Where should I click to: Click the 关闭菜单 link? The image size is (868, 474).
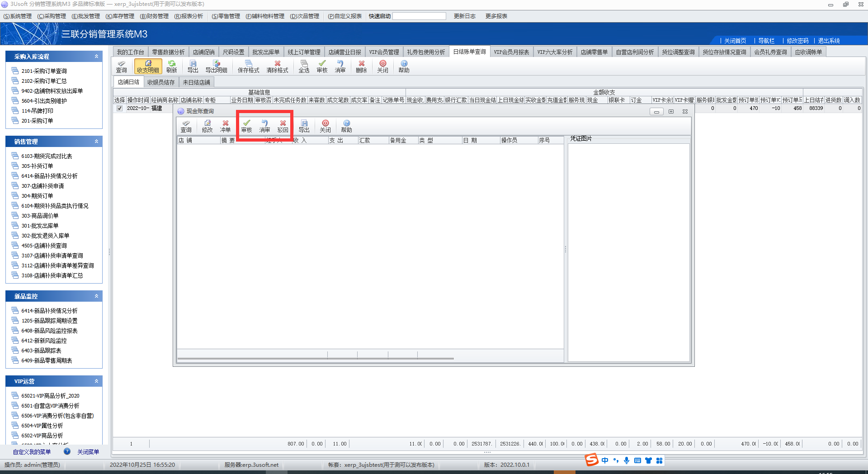tap(88, 452)
